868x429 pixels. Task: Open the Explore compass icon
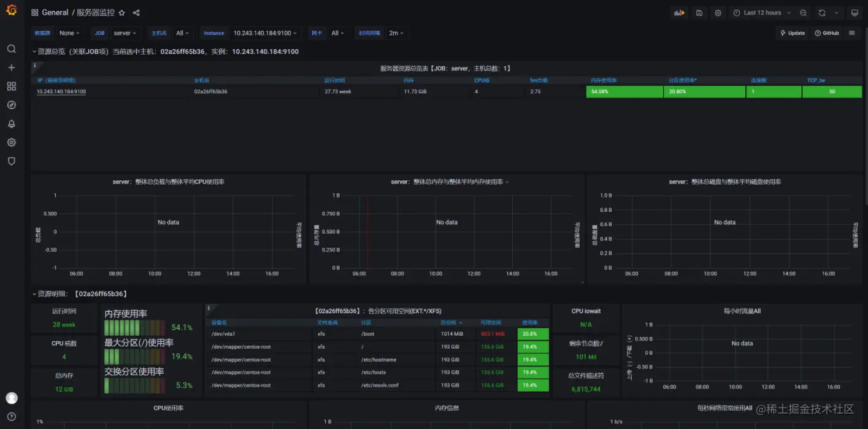[11, 105]
